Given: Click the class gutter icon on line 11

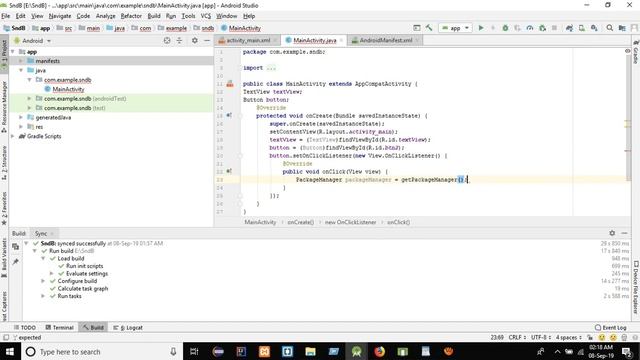Looking at the screenshot, I should point(230,84).
